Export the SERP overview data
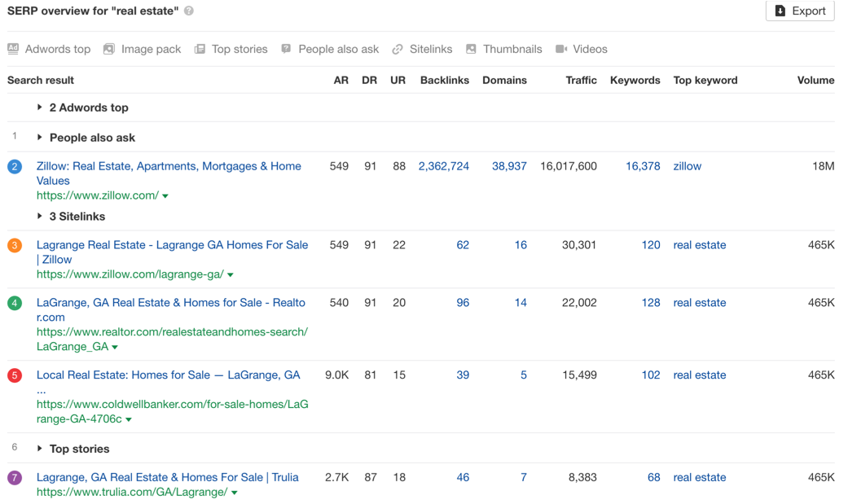Screen dimensions: 848x504 [800, 11]
